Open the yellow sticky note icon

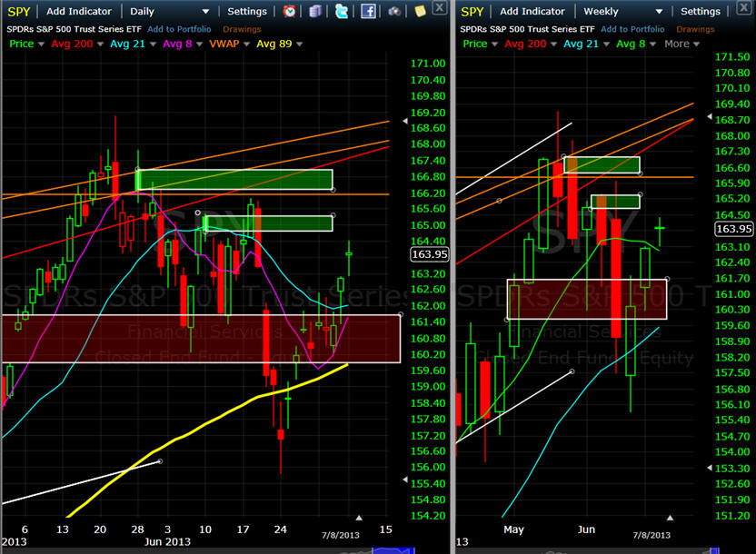(x=420, y=11)
